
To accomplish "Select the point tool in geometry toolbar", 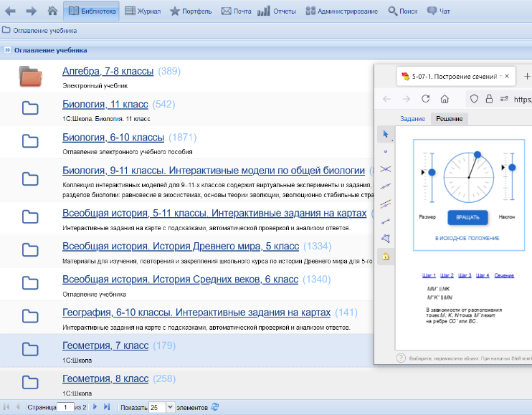I will [386, 151].
